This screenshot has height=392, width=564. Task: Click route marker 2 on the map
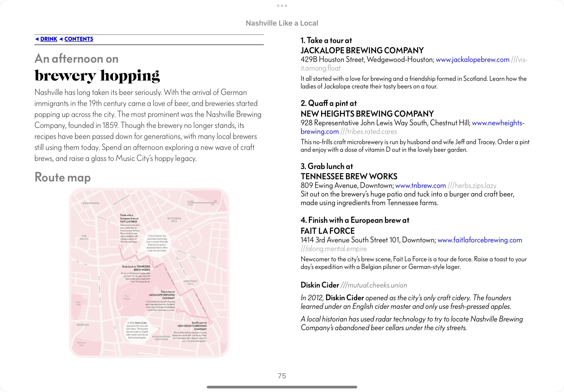point(211,322)
